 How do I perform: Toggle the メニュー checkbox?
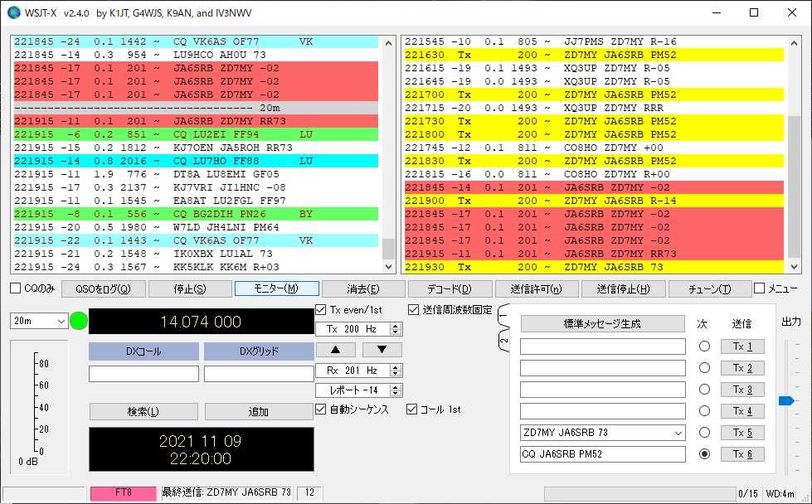759,288
